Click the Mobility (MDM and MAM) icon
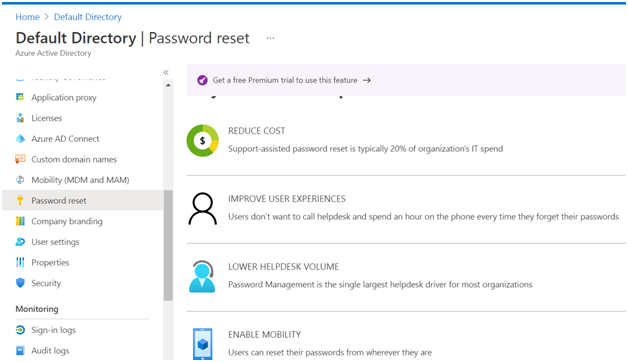Image resolution: width=628 pixels, height=362 pixels. [x=20, y=180]
